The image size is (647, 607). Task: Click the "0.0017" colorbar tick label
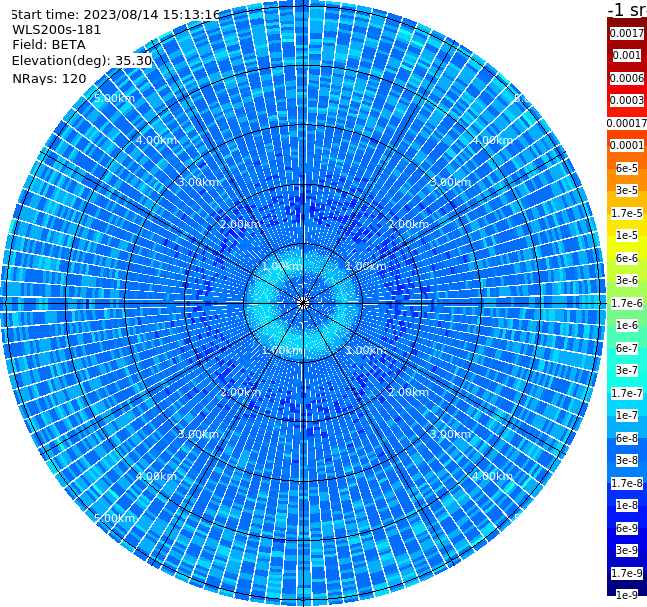pyautogui.click(x=627, y=33)
